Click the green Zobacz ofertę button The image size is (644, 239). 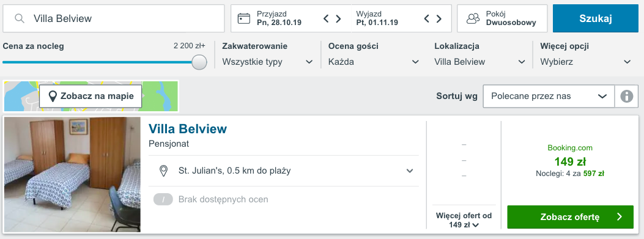tap(570, 217)
